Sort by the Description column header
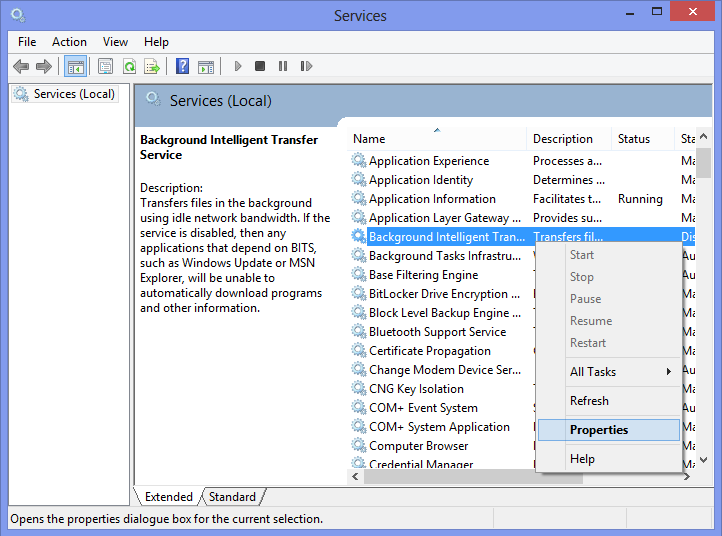 [569, 139]
